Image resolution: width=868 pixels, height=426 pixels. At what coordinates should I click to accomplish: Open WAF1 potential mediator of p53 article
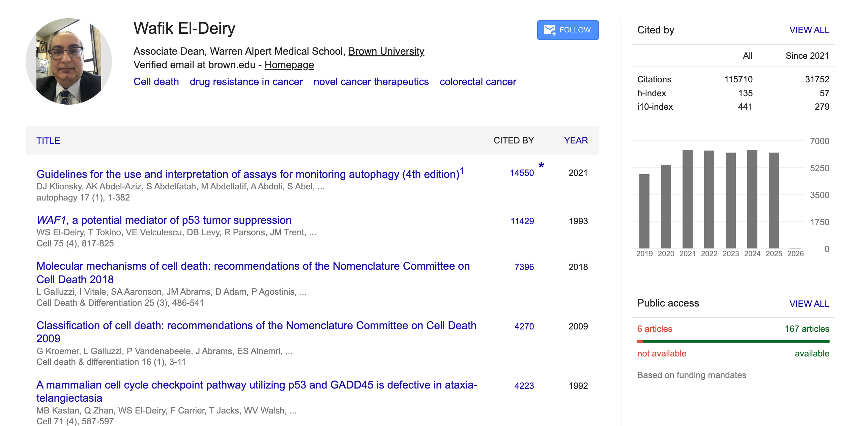coord(164,220)
